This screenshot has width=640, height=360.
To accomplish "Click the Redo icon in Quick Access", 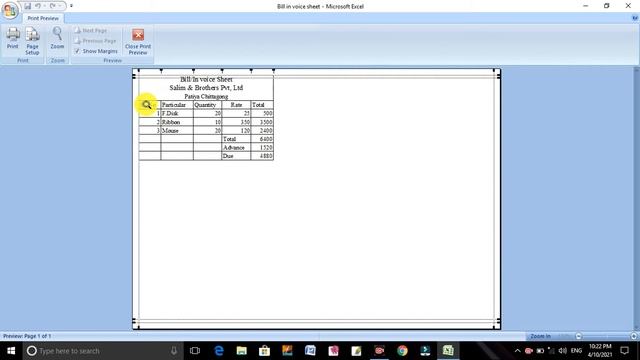I will coord(53,6).
